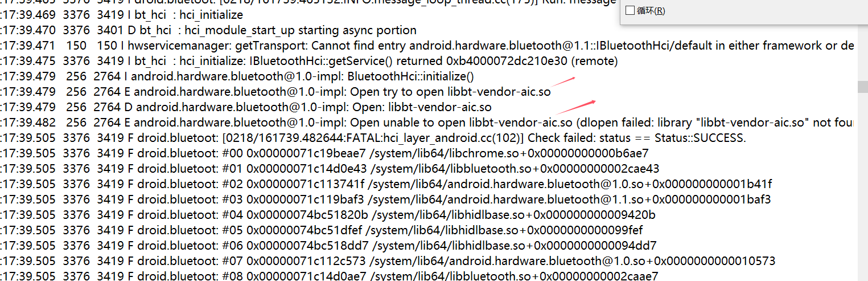868x281 pixels.
Task: Click the hwservicemanager getTransport log line
Action: 427,45
